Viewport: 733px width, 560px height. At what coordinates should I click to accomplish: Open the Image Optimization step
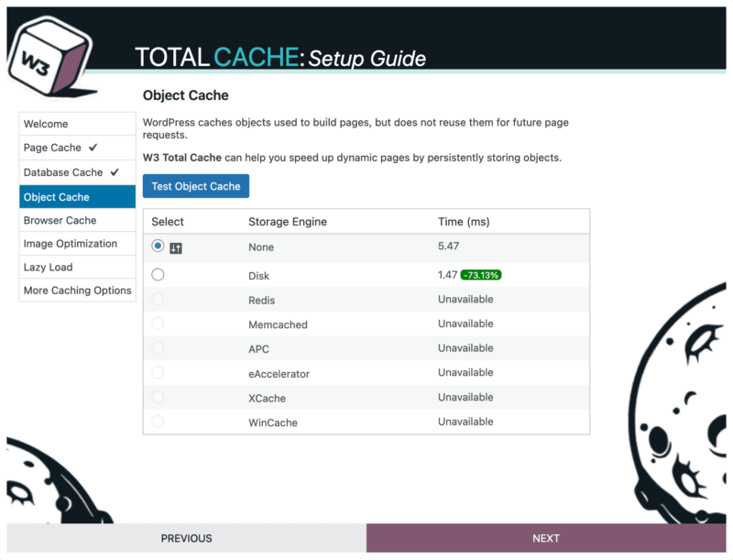[77, 244]
